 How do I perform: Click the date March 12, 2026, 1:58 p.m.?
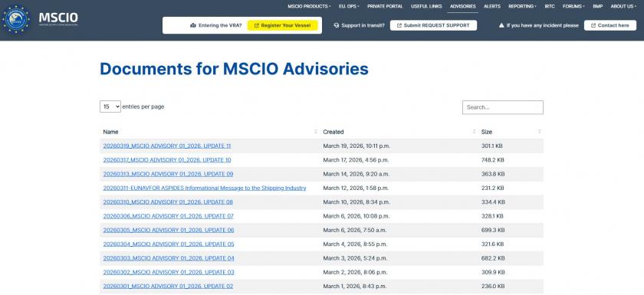[356, 188]
